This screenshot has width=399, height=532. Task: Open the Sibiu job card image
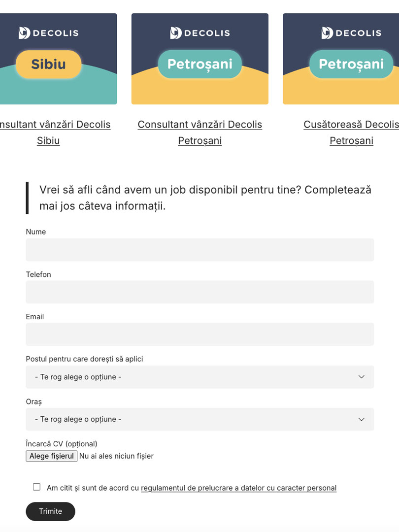point(58,59)
